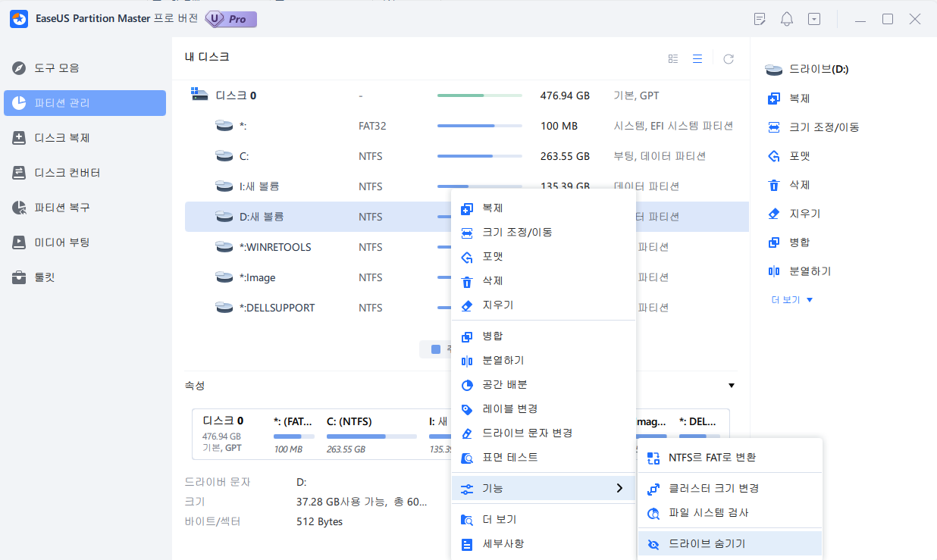Switch disks to grid view

pos(672,58)
